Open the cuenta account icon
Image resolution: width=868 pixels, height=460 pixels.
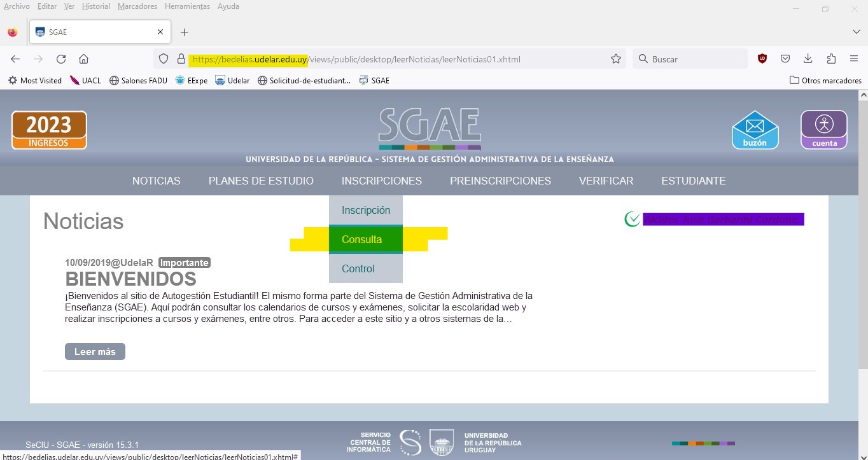click(824, 130)
